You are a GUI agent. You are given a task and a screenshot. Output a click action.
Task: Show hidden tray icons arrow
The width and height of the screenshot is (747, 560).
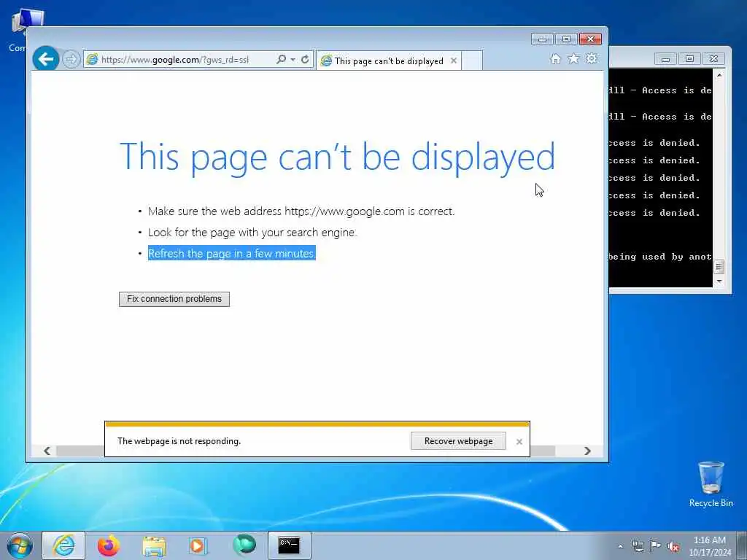[620, 547]
